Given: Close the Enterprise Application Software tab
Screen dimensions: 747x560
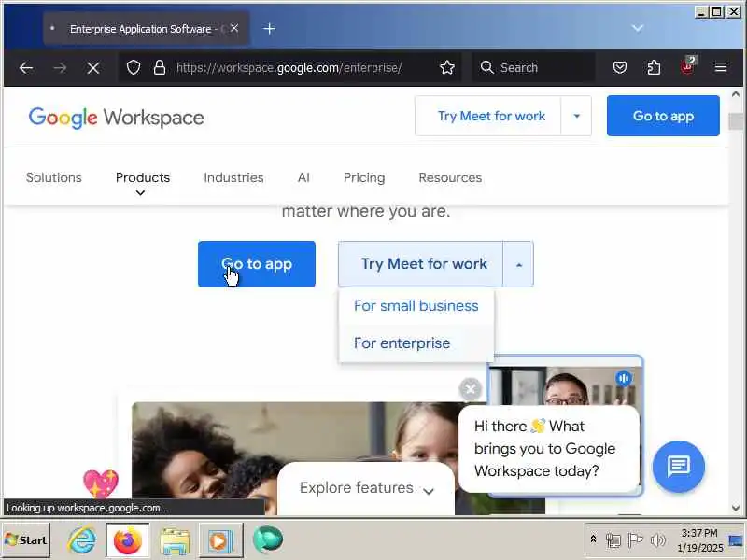Looking at the screenshot, I should pyautogui.click(x=234, y=29).
